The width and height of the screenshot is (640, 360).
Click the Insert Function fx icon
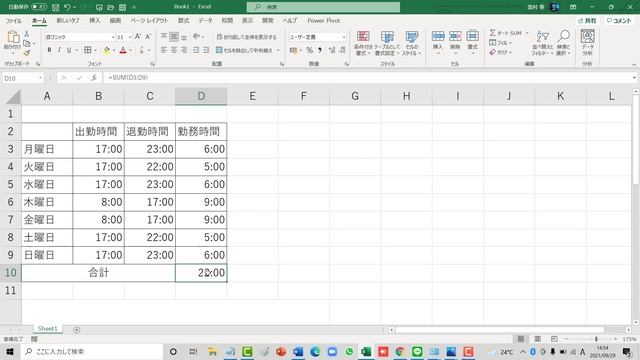point(94,78)
